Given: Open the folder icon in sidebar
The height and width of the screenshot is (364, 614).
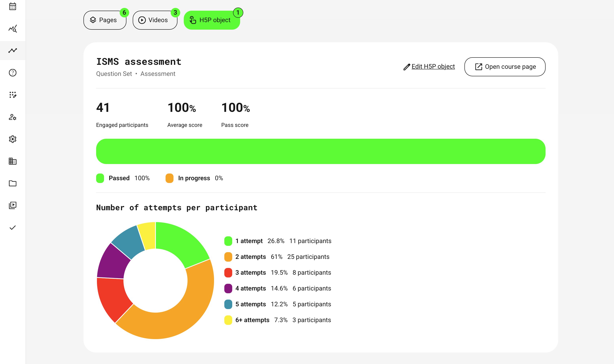Looking at the screenshot, I should (12, 183).
